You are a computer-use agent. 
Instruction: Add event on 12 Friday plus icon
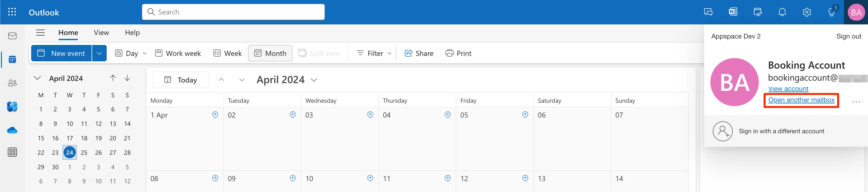[525, 178]
